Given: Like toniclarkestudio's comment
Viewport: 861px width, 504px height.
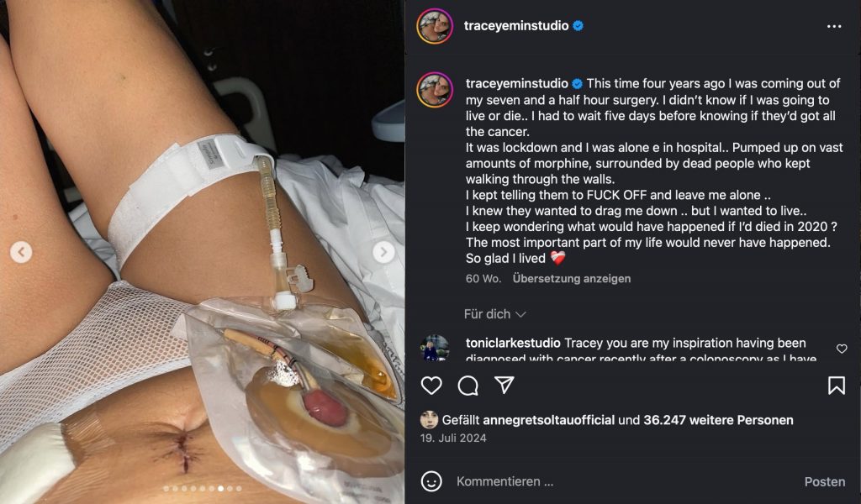Looking at the screenshot, I should (x=842, y=349).
